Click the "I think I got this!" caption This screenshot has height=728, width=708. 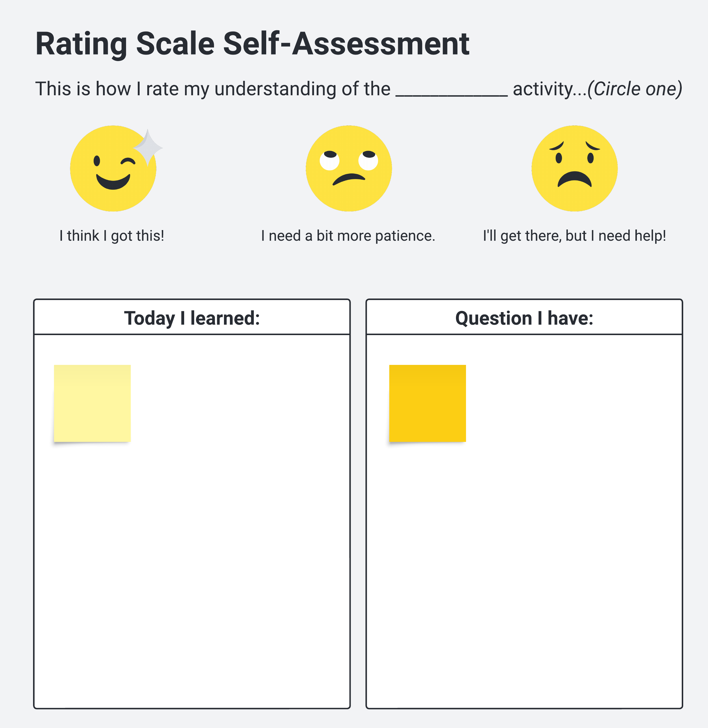[x=112, y=236]
